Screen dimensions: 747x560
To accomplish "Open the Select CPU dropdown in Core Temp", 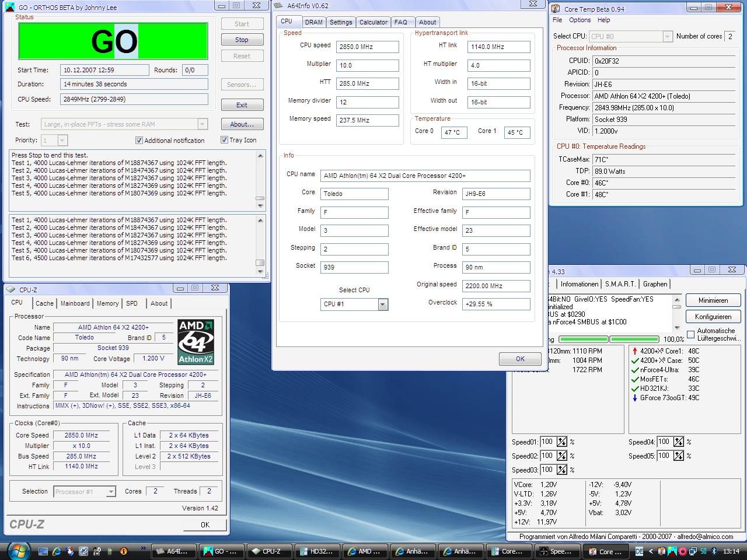I will point(667,36).
